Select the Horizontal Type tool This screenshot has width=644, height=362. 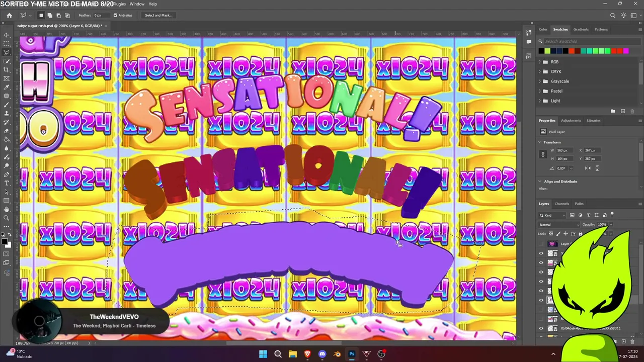point(7,183)
